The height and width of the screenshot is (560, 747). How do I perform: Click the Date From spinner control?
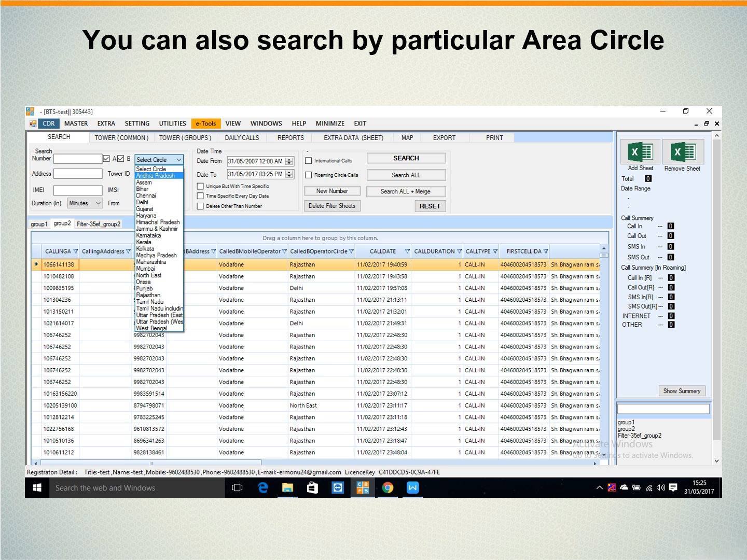pyautogui.click(x=289, y=161)
